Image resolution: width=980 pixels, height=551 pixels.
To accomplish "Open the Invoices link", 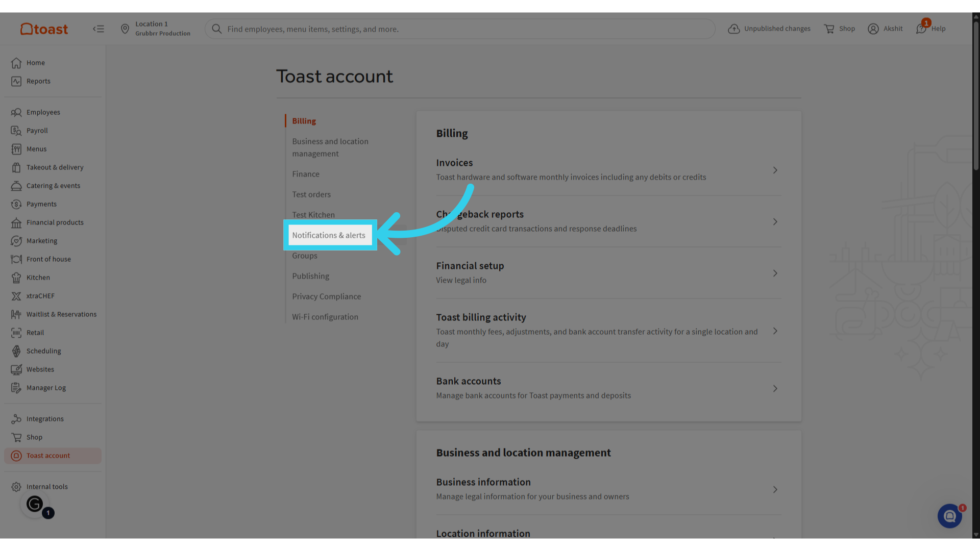I will tap(454, 163).
